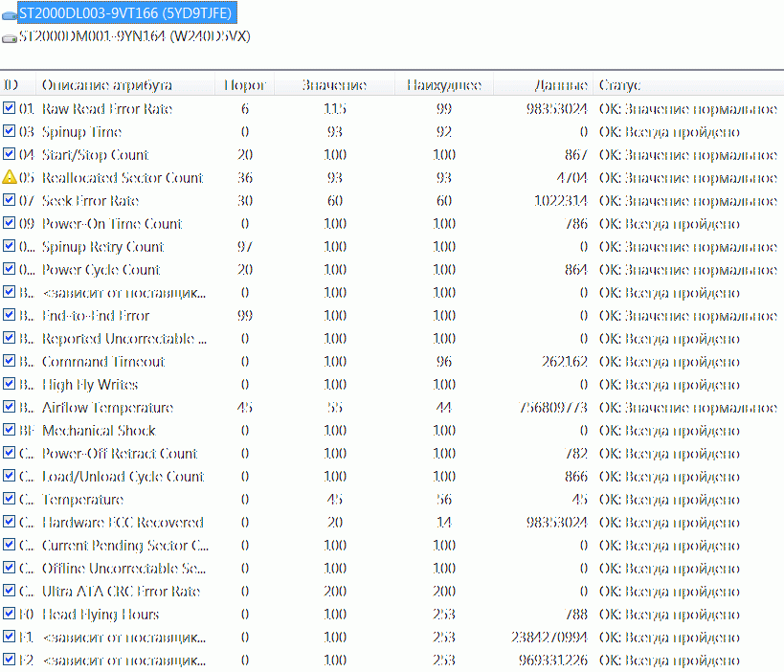The image size is (784, 672).
Task: Toggle checkbox for Spinup Time
Action: (x=9, y=131)
